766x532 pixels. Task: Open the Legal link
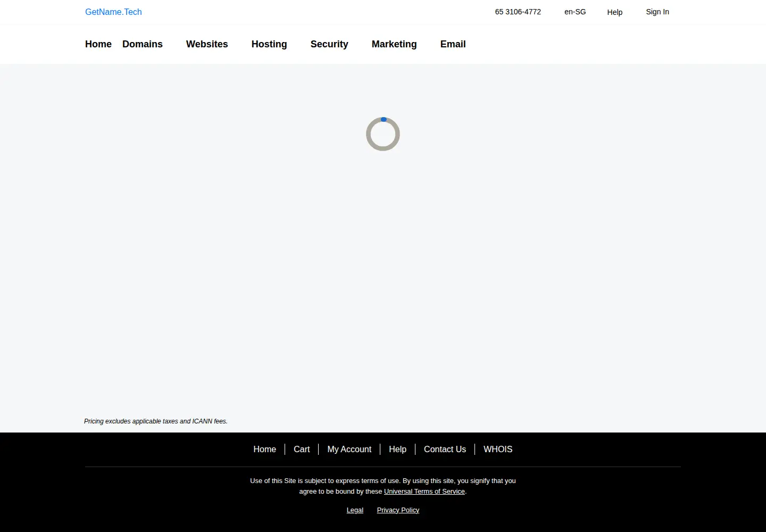(355, 510)
